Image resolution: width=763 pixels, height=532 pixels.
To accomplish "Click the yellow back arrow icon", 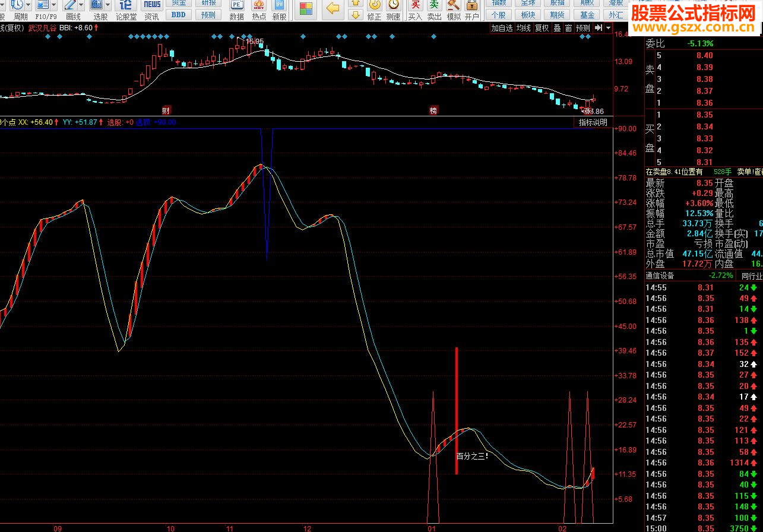I will pyautogui.click(x=333, y=8).
